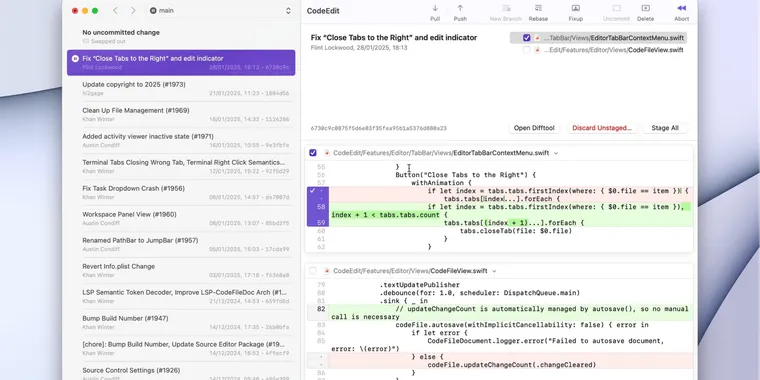The width and height of the screenshot is (760, 380).
Task: Click the Delete toolbar icon
Action: coord(646,8)
